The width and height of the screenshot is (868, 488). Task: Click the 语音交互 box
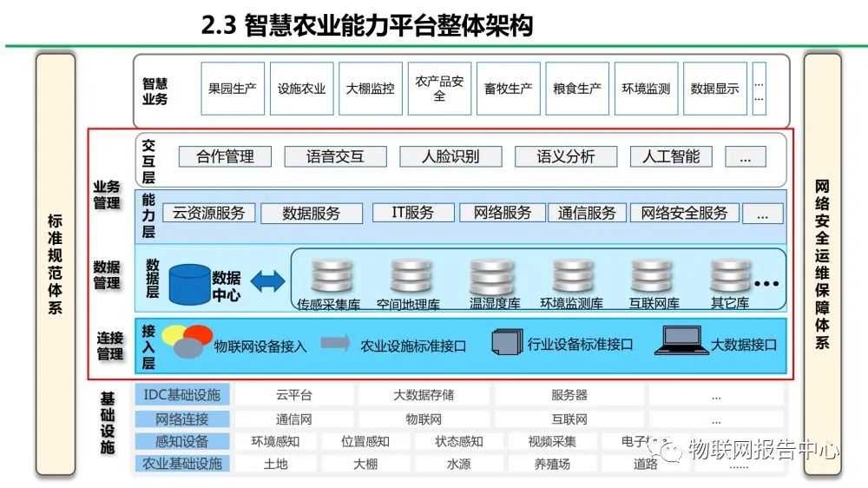(335, 157)
